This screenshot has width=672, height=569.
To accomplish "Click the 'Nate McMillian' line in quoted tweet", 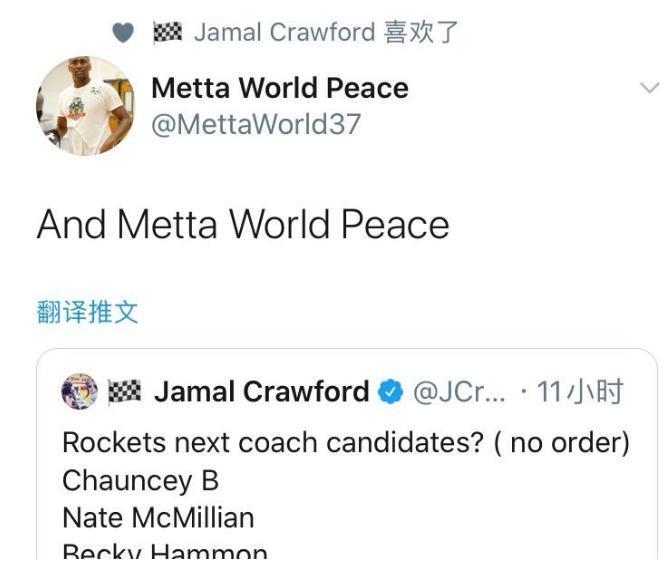I will [159, 518].
